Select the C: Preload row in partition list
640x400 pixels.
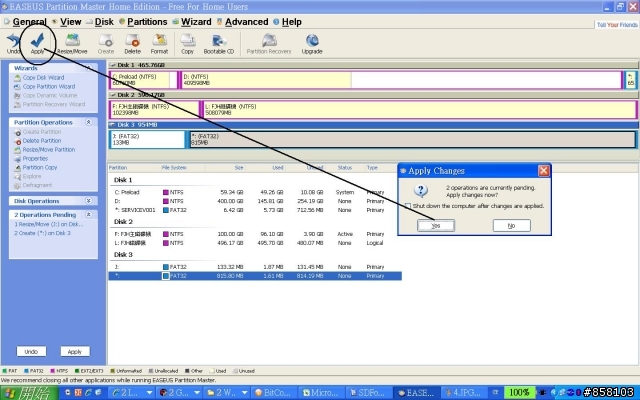pos(255,192)
